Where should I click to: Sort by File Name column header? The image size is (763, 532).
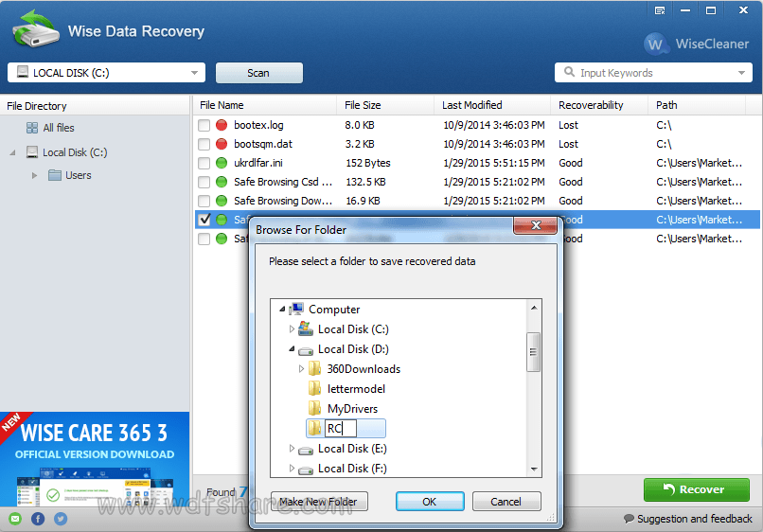click(x=265, y=105)
